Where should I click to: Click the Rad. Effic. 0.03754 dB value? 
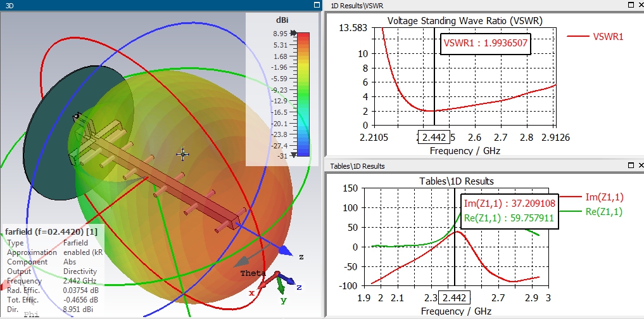click(80, 290)
